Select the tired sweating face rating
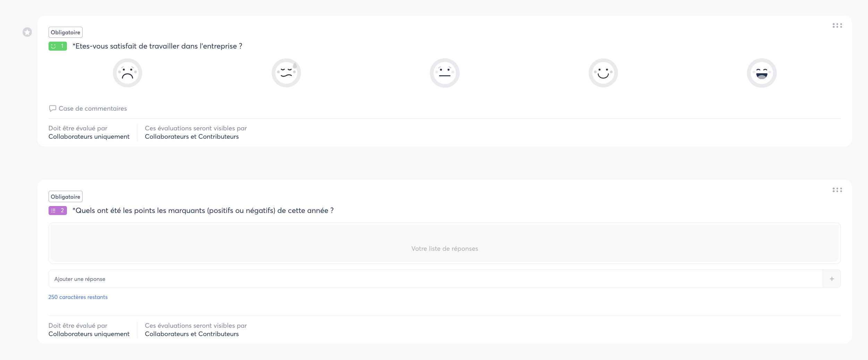The image size is (868, 360). [286, 73]
